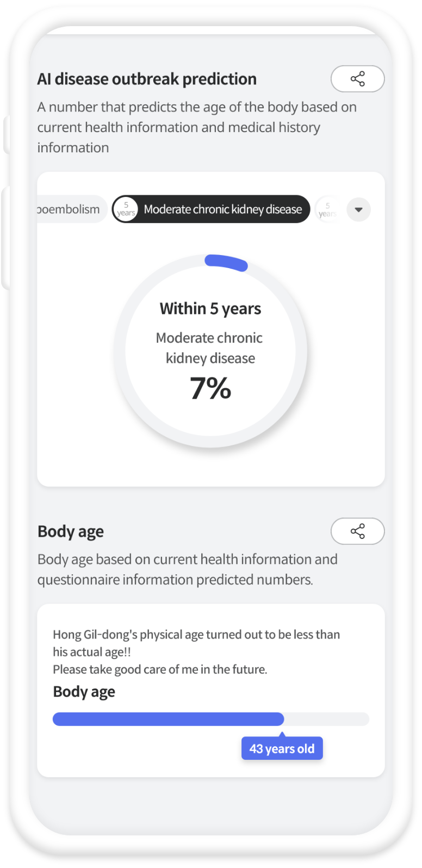Click the Hong Gil-dong physical age message
This screenshot has width=422, height=868.
pyautogui.click(x=196, y=652)
